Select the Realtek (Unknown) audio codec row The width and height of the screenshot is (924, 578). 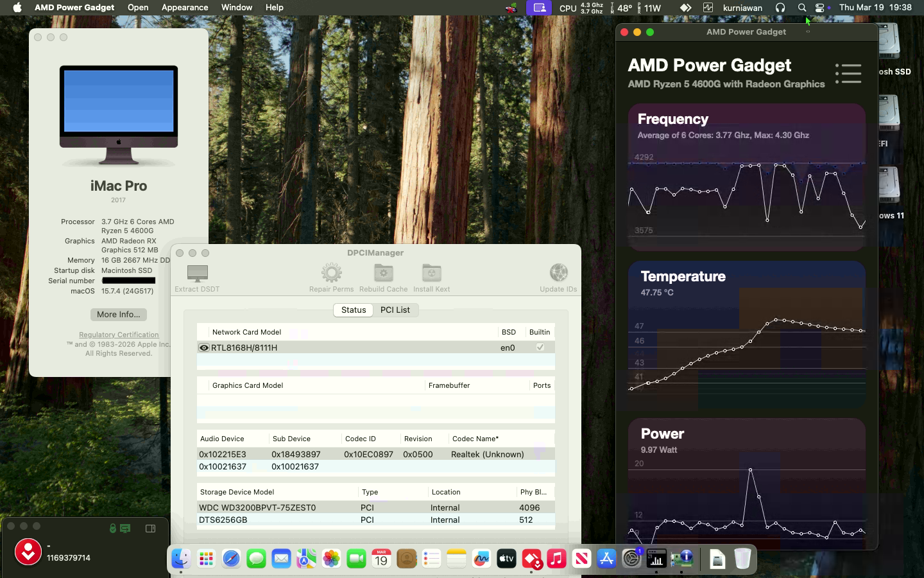coord(376,454)
